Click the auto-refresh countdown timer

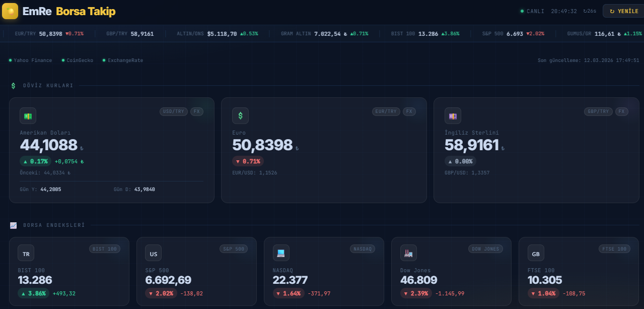click(x=589, y=11)
